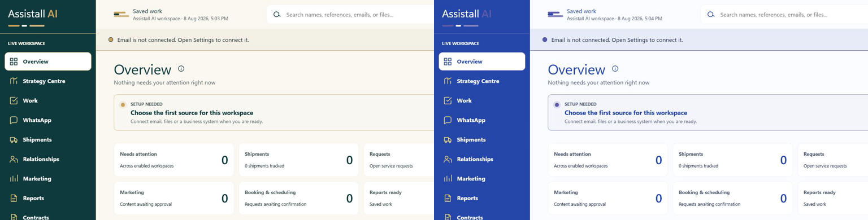This screenshot has width=868, height=220.
Task: Open Booking & scheduling card in blue window
Action: 732,198
